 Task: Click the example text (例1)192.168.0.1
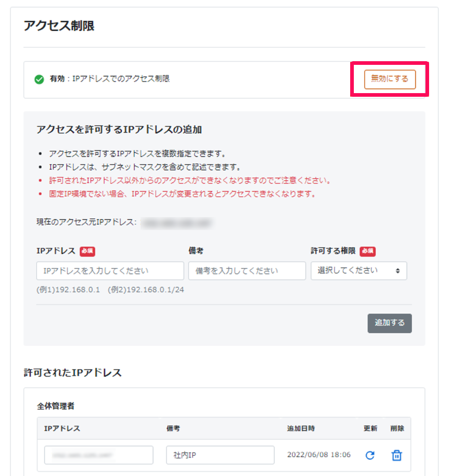point(68,290)
